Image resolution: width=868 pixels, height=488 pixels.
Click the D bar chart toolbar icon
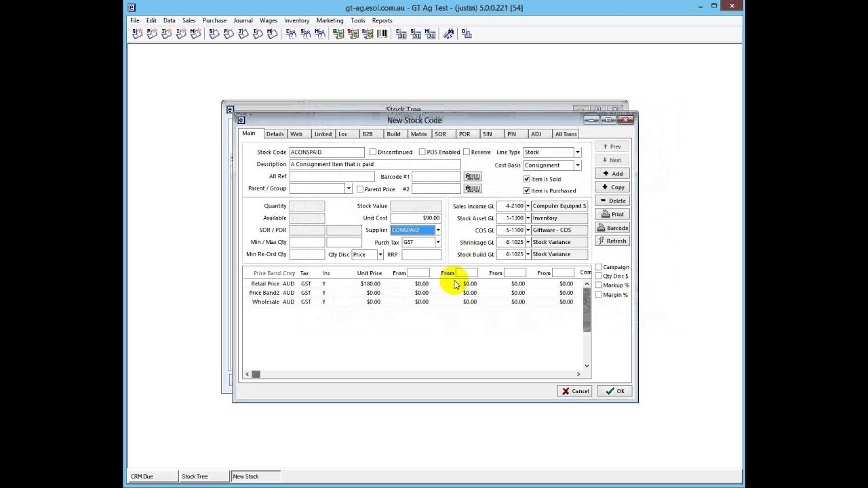[x=467, y=33]
